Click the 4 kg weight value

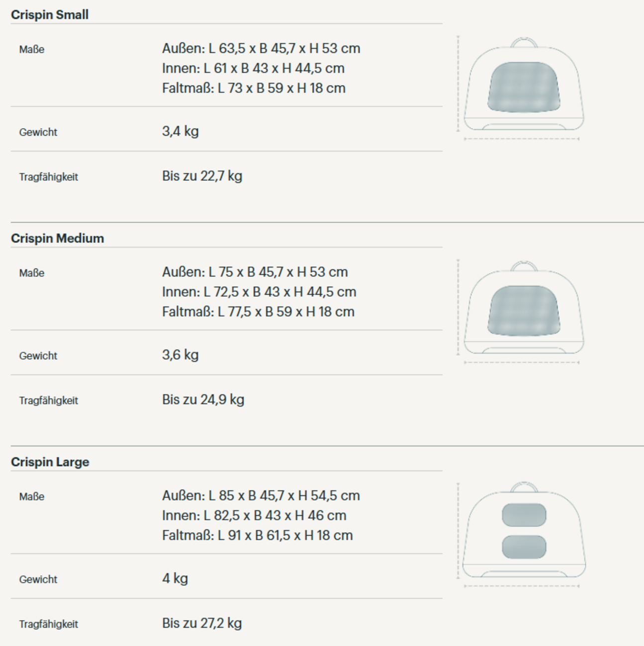[x=175, y=579]
